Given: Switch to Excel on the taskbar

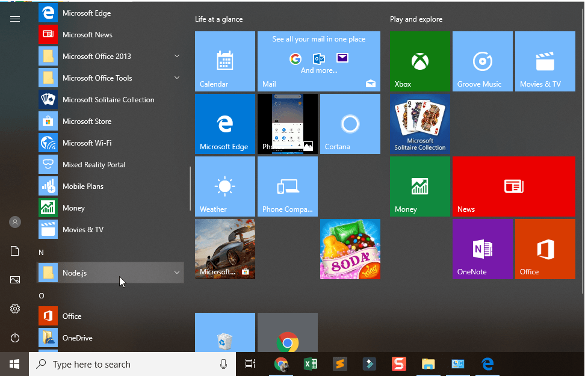Looking at the screenshot, I should 311,364.
